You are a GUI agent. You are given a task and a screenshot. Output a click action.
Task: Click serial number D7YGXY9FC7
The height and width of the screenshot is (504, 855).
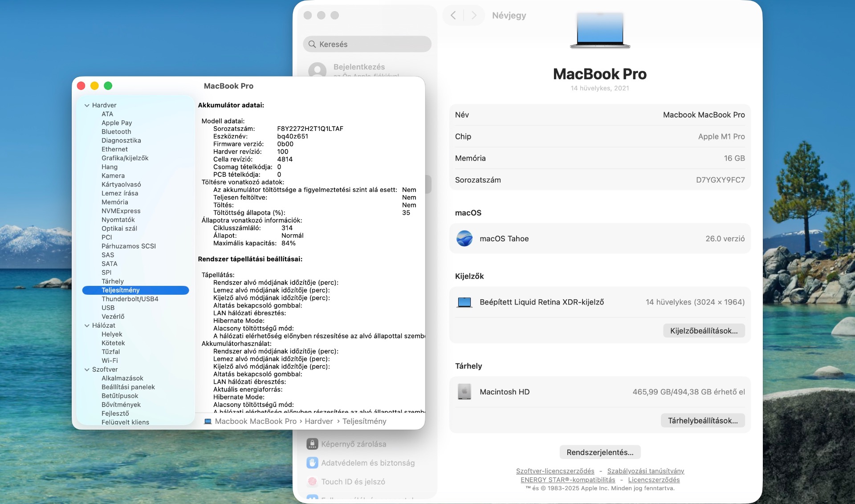click(x=720, y=180)
